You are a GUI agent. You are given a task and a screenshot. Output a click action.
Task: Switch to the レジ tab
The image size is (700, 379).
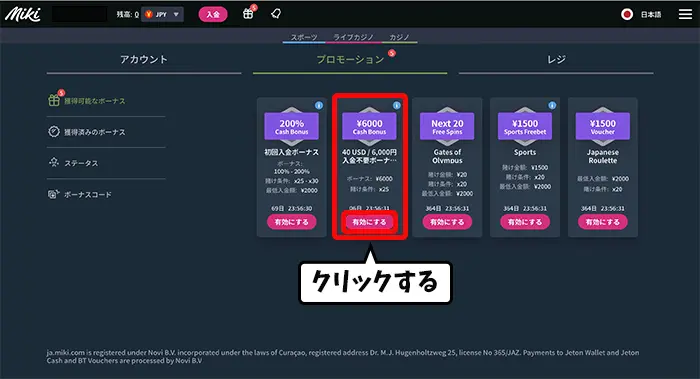click(x=556, y=59)
